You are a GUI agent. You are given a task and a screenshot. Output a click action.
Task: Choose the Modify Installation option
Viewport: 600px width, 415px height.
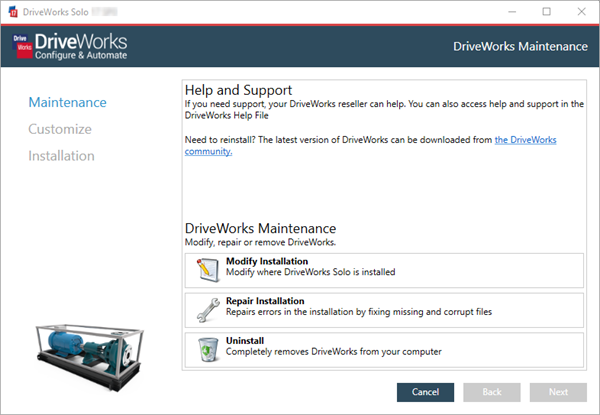384,270
